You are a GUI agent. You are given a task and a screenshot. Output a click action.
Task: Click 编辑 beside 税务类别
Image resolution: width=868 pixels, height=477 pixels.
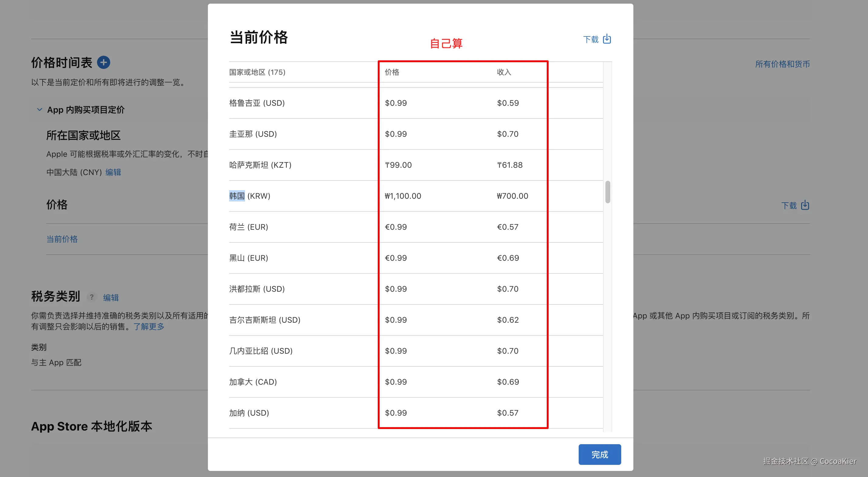111,297
